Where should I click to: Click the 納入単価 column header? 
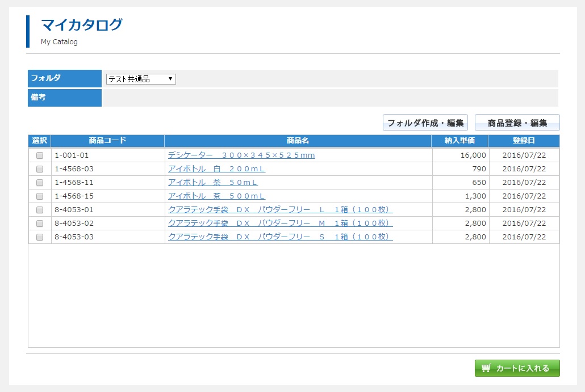pyautogui.click(x=459, y=141)
